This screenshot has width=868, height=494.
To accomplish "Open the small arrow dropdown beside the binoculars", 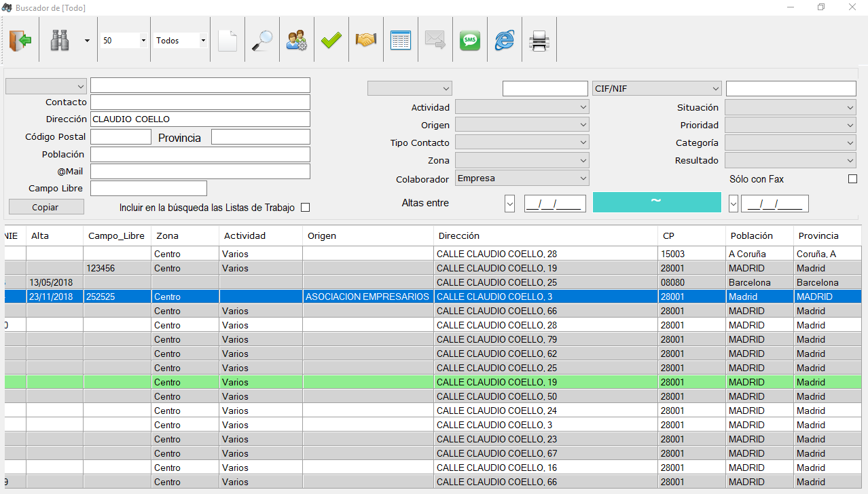I will click(87, 41).
